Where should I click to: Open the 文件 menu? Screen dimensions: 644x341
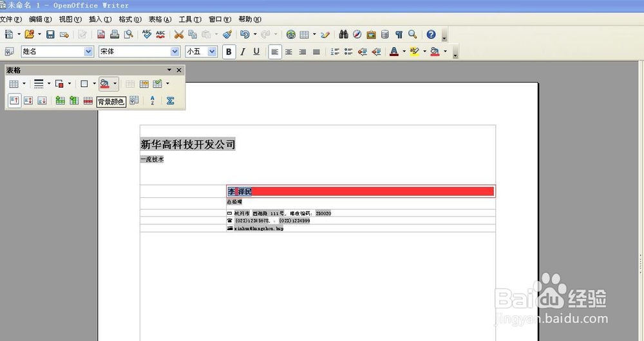(x=11, y=19)
